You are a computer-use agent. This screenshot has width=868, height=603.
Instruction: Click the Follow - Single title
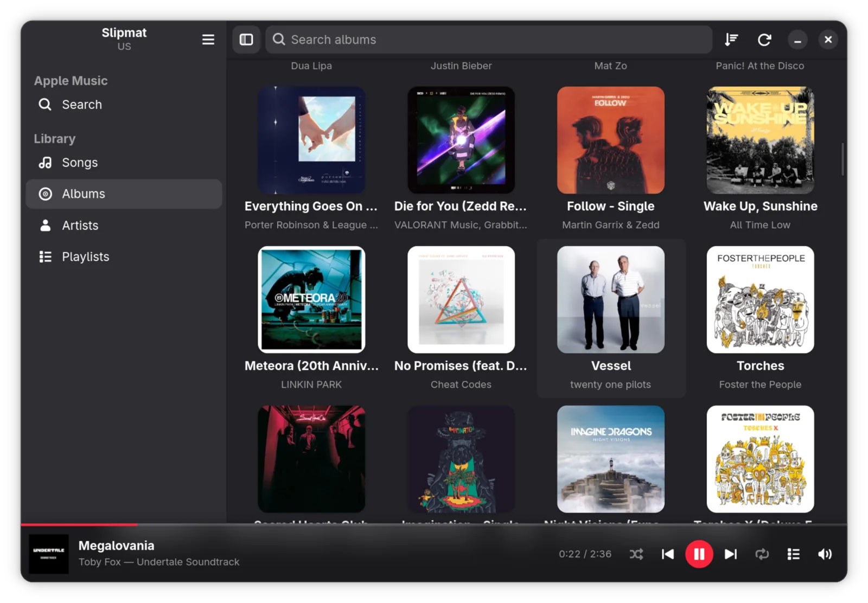pyautogui.click(x=611, y=207)
